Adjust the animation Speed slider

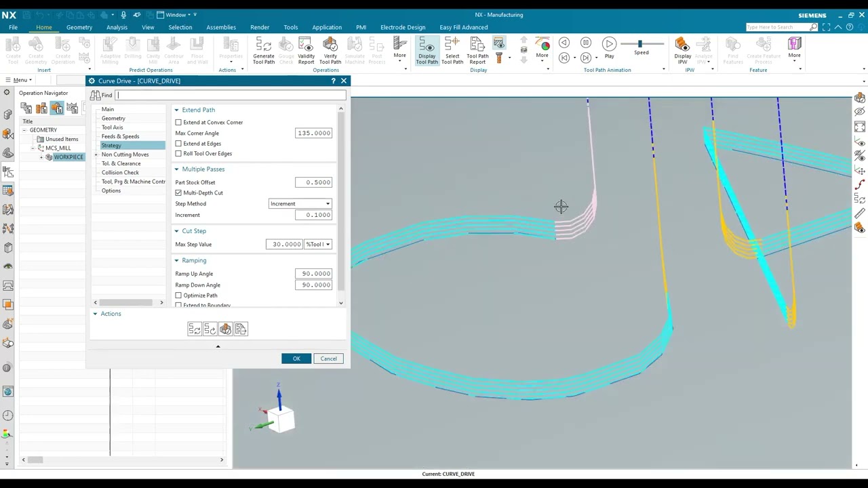click(640, 44)
